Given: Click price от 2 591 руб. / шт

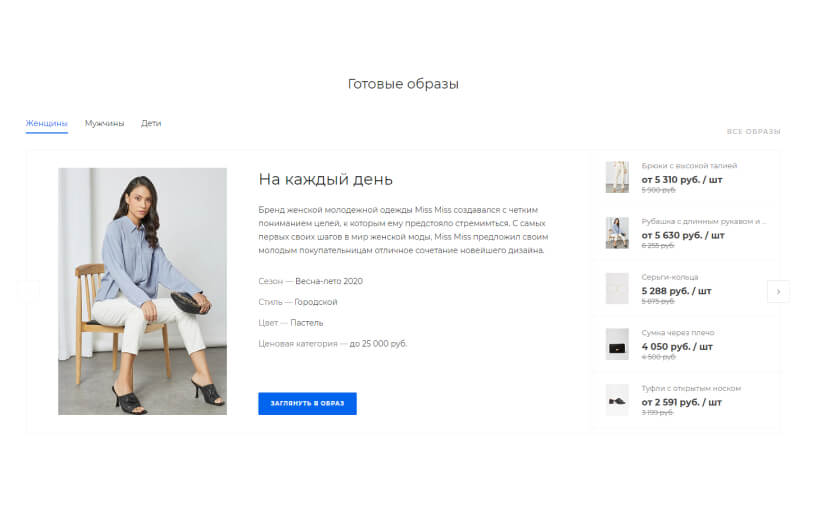Looking at the screenshot, I should (682, 402).
